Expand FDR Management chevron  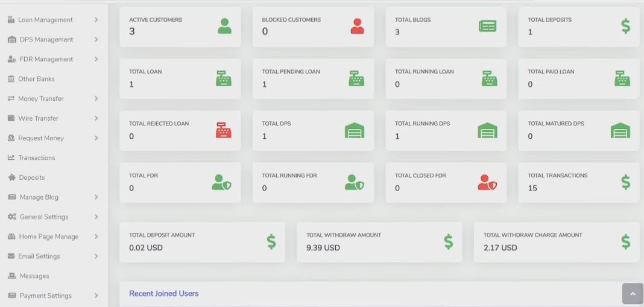pyautogui.click(x=96, y=59)
